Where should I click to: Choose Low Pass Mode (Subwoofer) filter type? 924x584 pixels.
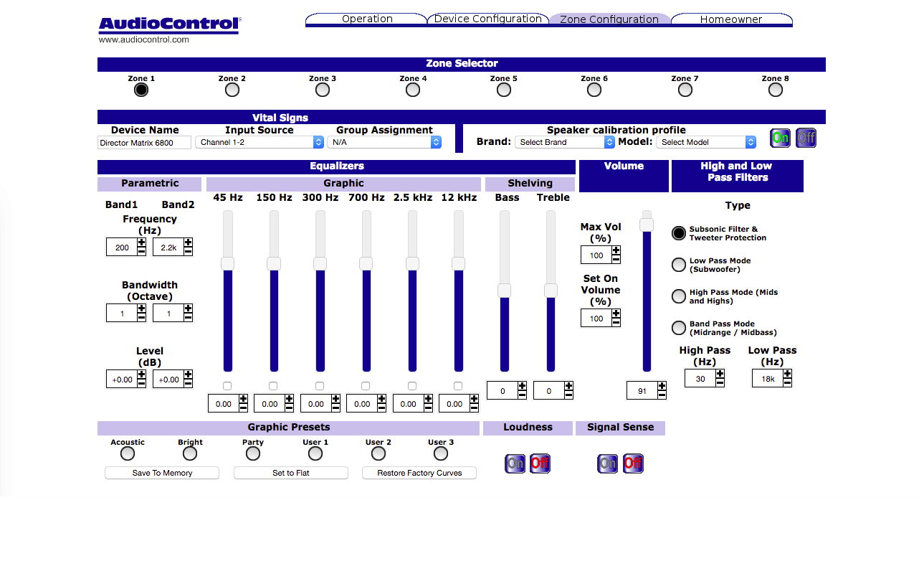[678, 265]
